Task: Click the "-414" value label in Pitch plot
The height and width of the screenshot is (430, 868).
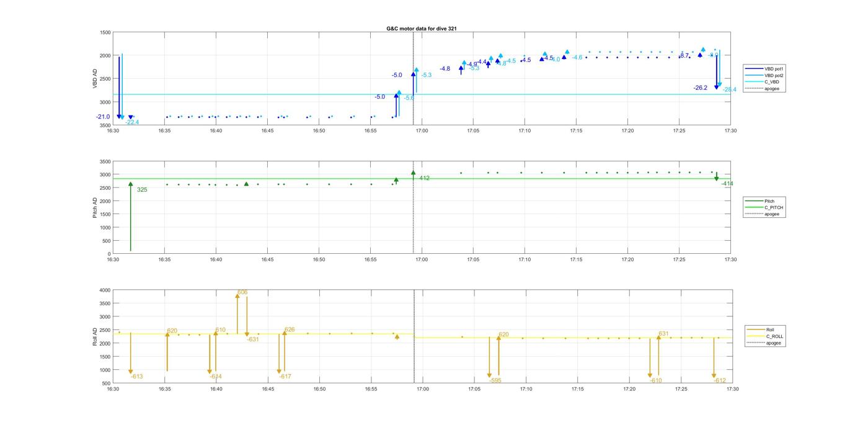Action: click(727, 184)
